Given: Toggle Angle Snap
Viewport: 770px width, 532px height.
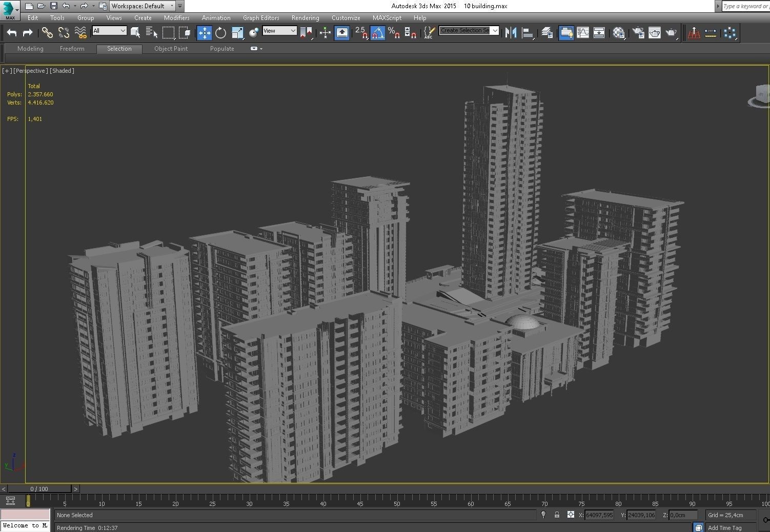Looking at the screenshot, I should 378,33.
